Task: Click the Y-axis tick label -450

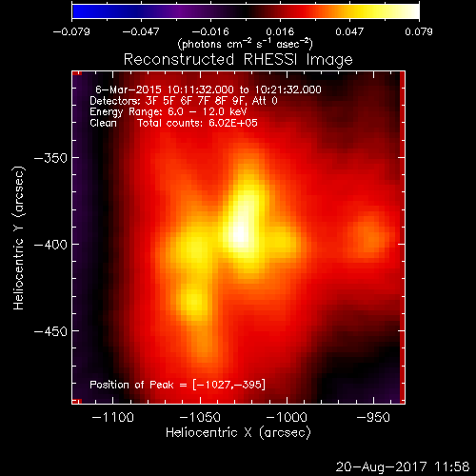Action: (50, 331)
